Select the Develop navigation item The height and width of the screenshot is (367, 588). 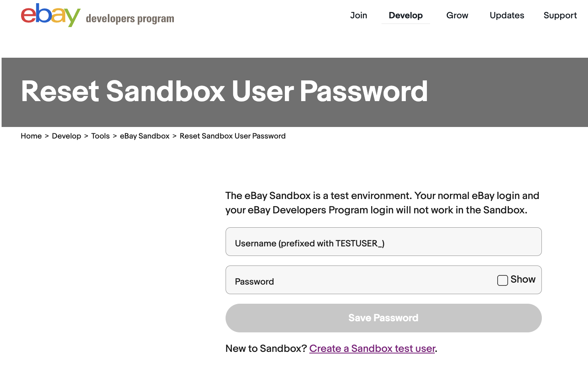[405, 15]
